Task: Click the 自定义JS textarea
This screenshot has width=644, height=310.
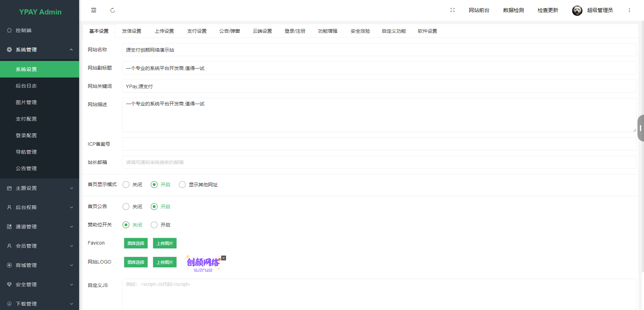Action: (379, 294)
